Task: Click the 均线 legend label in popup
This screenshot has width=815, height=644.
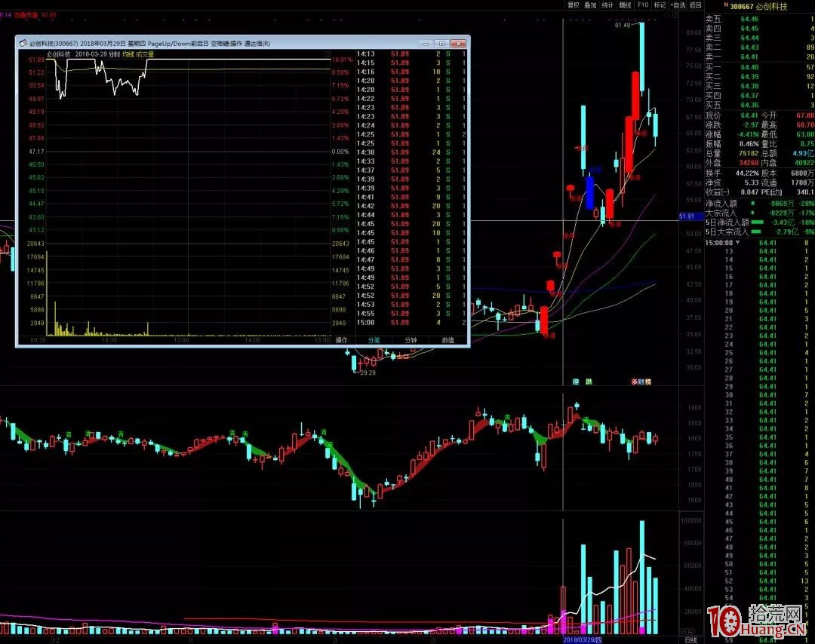Action: (128, 54)
